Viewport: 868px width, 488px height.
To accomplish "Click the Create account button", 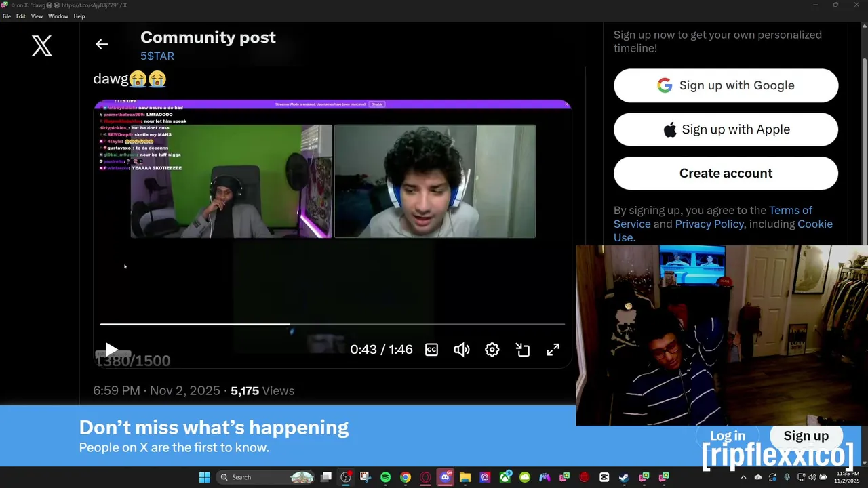I will coord(726,174).
